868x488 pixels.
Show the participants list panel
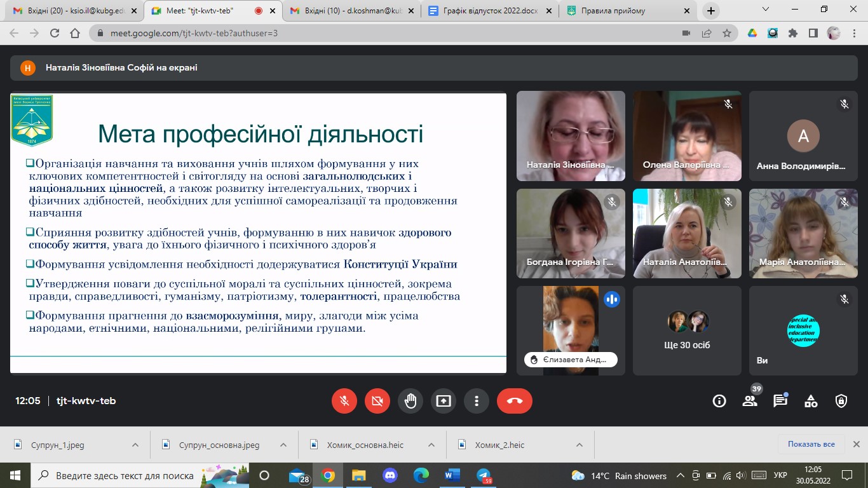(750, 401)
